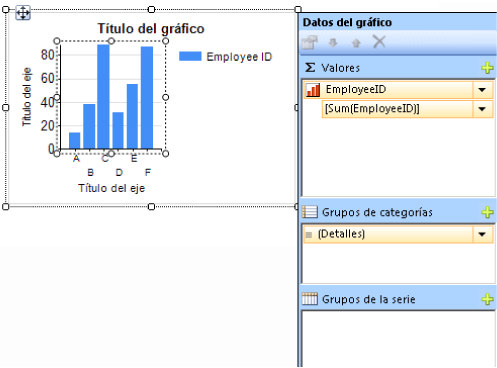Select the (Detalles) category group
The height and width of the screenshot is (368, 497).
398,234
